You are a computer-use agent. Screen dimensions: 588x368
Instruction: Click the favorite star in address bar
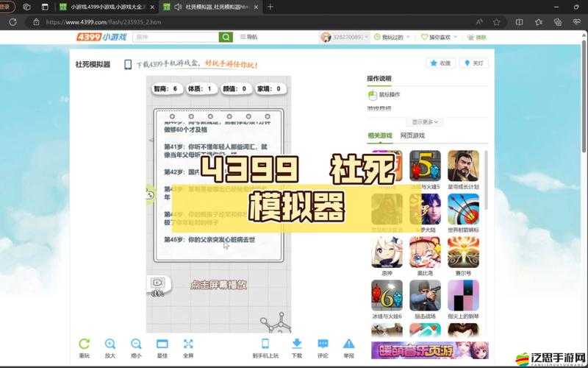click(x=497, y=22)
